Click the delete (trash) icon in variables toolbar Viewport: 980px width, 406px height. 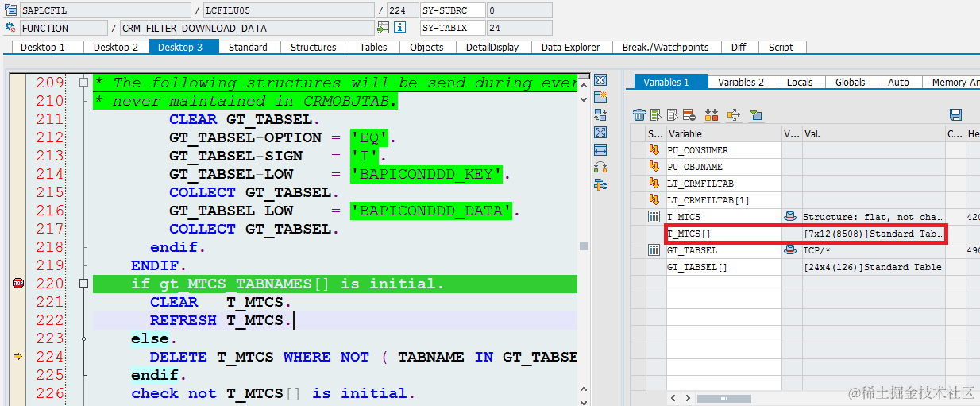(x=639, y=114)
